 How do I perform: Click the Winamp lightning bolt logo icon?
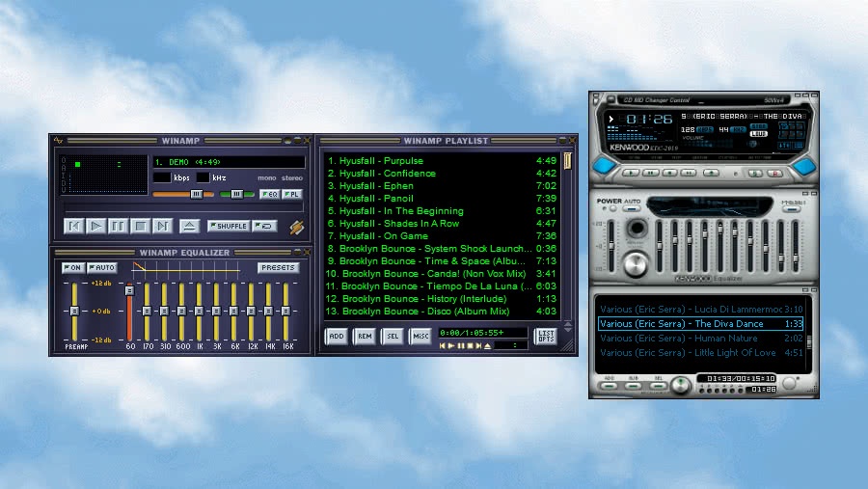(296, 227)
